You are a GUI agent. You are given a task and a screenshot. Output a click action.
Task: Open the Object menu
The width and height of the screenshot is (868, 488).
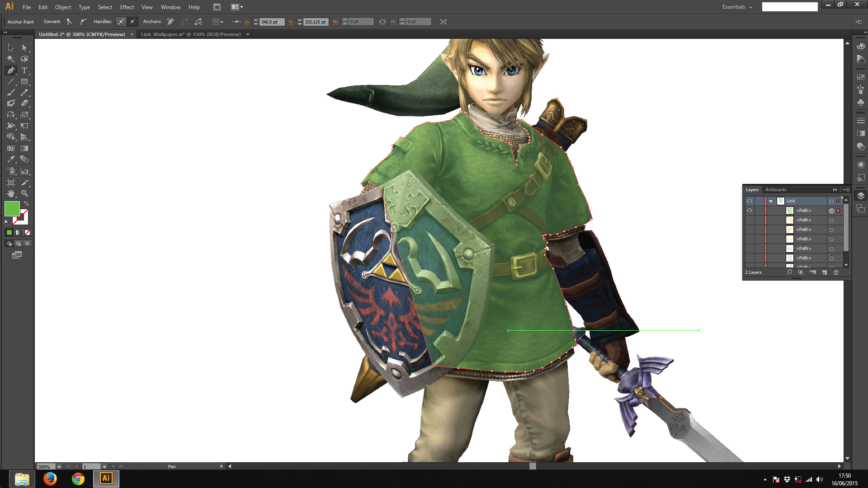point(63,7)
